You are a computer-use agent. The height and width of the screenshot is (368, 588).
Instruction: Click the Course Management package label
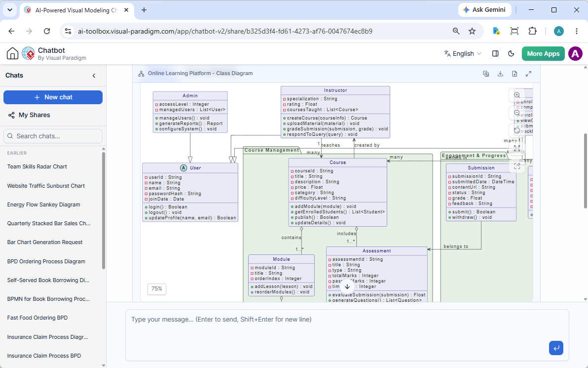(x=272, y=150)
